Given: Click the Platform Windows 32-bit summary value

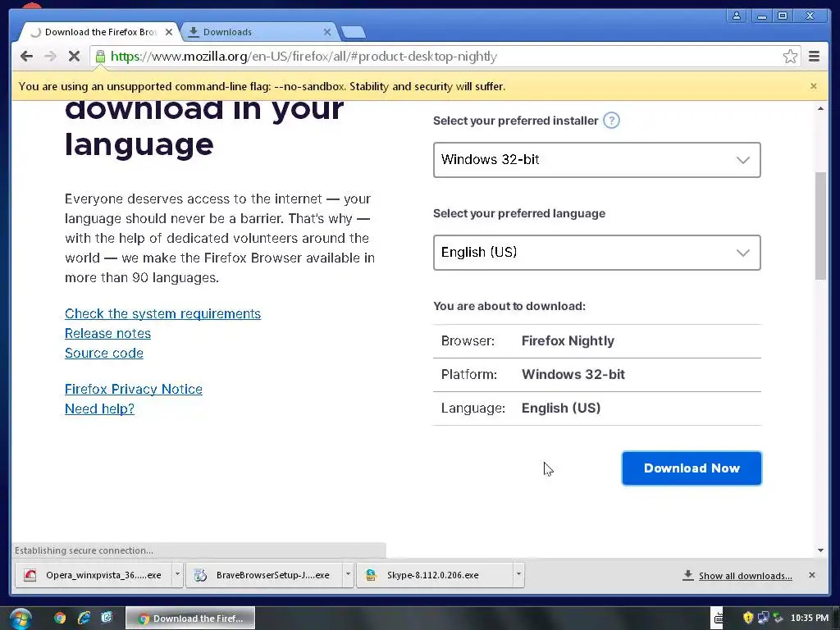Looking at the screenshot, I should click(573, 374).
